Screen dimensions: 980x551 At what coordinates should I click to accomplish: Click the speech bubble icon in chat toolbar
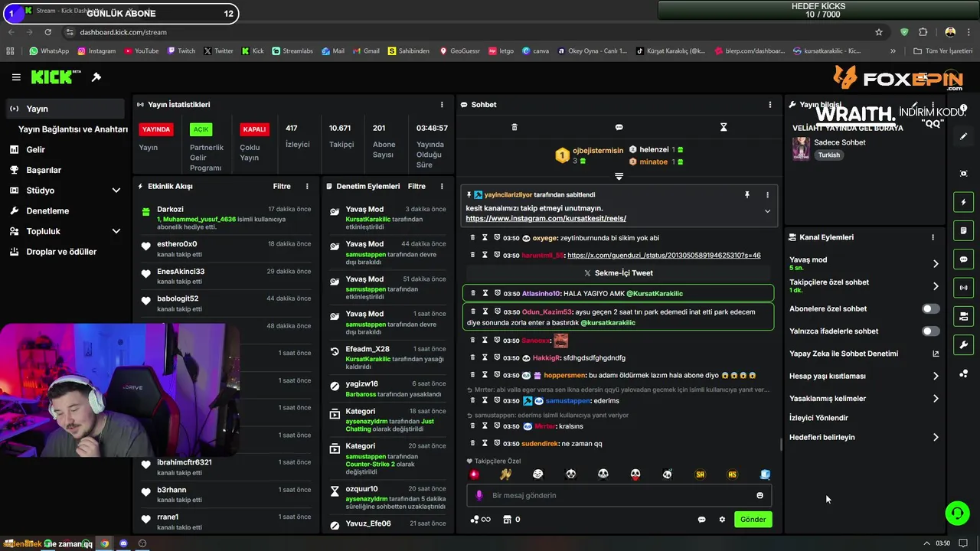619,127
